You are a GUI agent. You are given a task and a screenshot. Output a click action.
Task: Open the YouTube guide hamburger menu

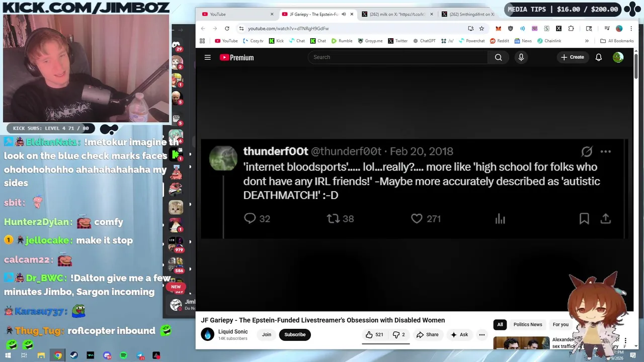(x=207, y=57)
